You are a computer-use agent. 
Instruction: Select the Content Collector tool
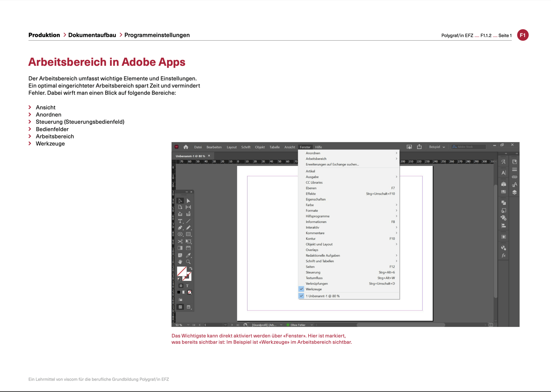click(x=180, y=214)
